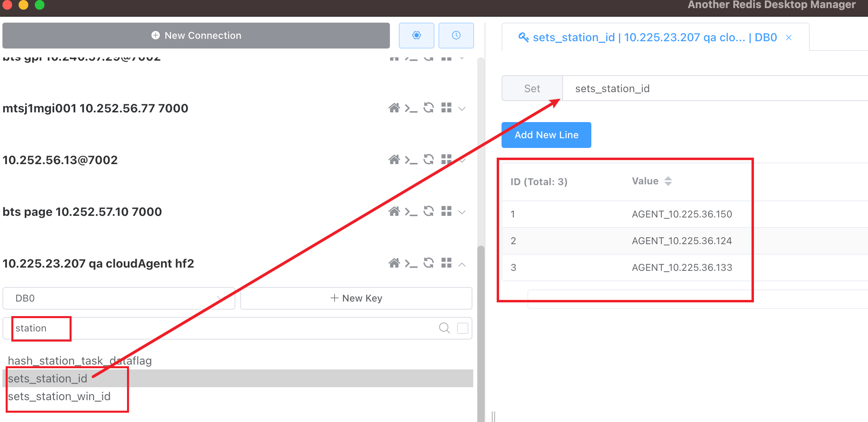
Task: Click the search magnifier in key filter
Action: [444, 328]
